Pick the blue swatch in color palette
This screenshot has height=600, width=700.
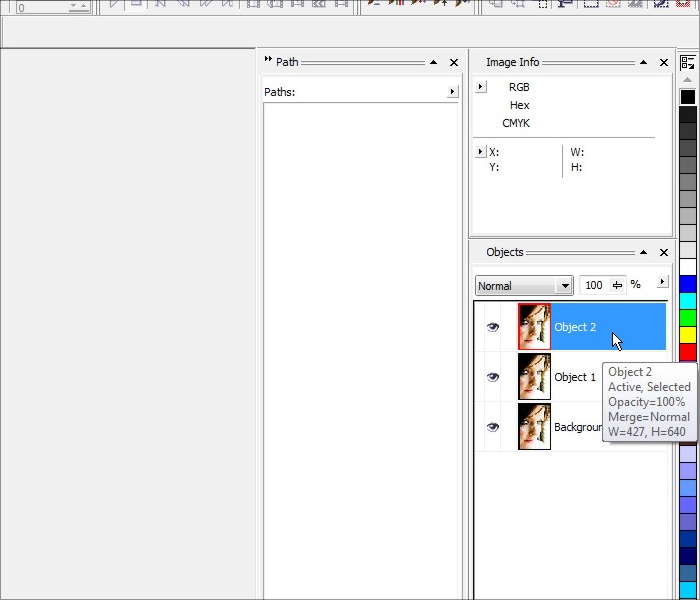pyautogui.click(x=687, y=284)
